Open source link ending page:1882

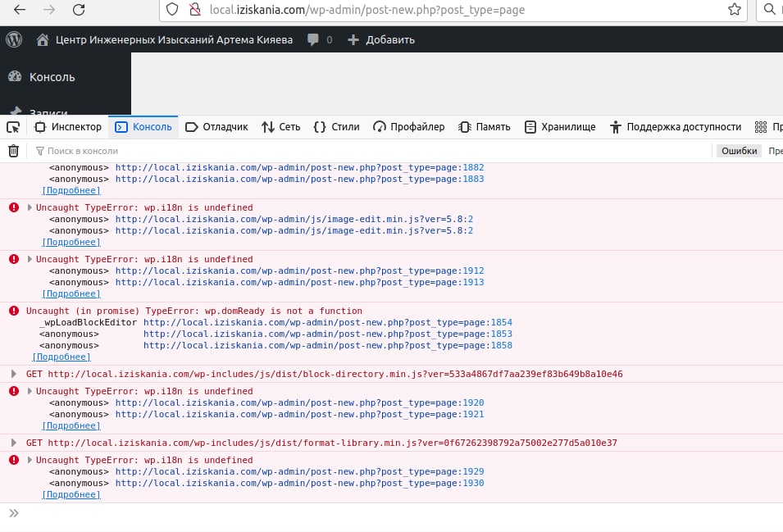coord(299,168)
